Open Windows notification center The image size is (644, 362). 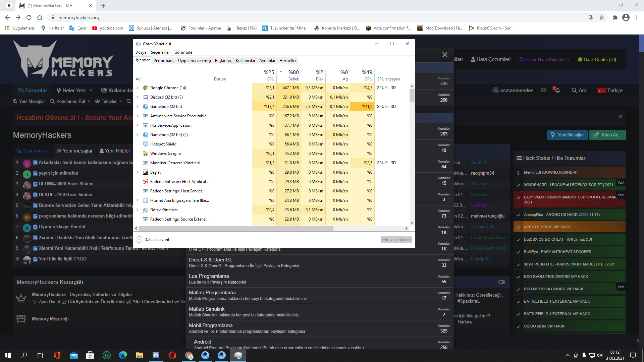point(633,355)
